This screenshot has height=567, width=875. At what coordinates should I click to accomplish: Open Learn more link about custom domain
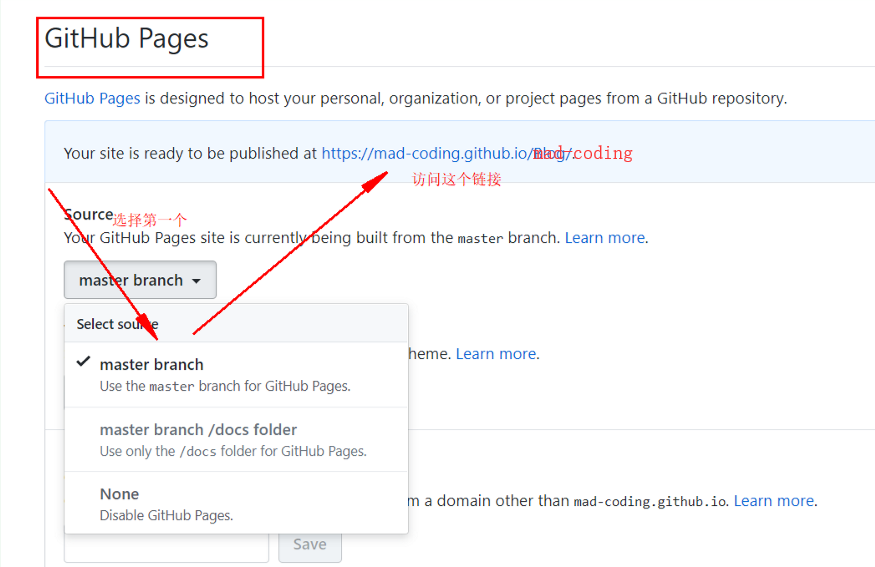(x=774, y=501)
